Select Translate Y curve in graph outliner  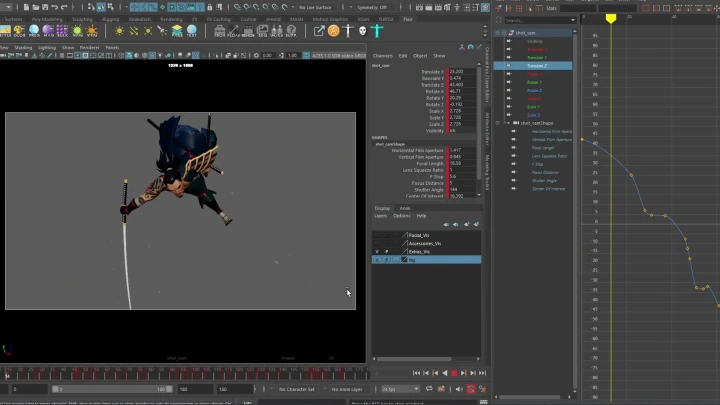pyautogui.click(x=536, y=58)
